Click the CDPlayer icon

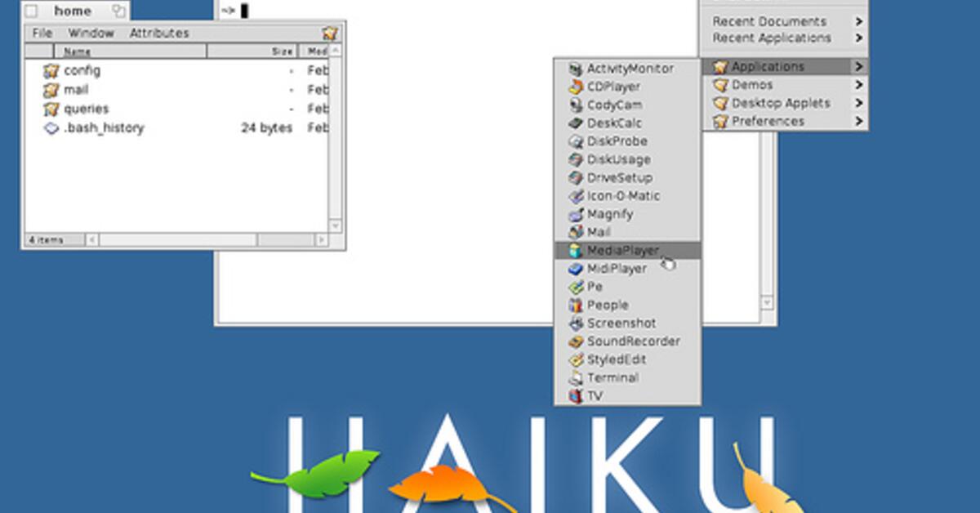tap(575, 87)
